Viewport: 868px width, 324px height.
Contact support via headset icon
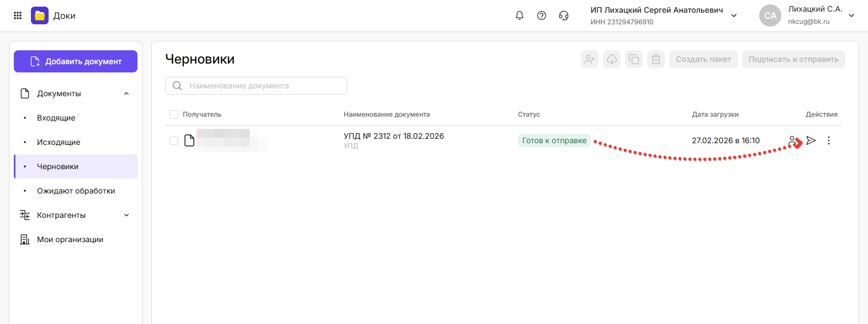(563, 15)
